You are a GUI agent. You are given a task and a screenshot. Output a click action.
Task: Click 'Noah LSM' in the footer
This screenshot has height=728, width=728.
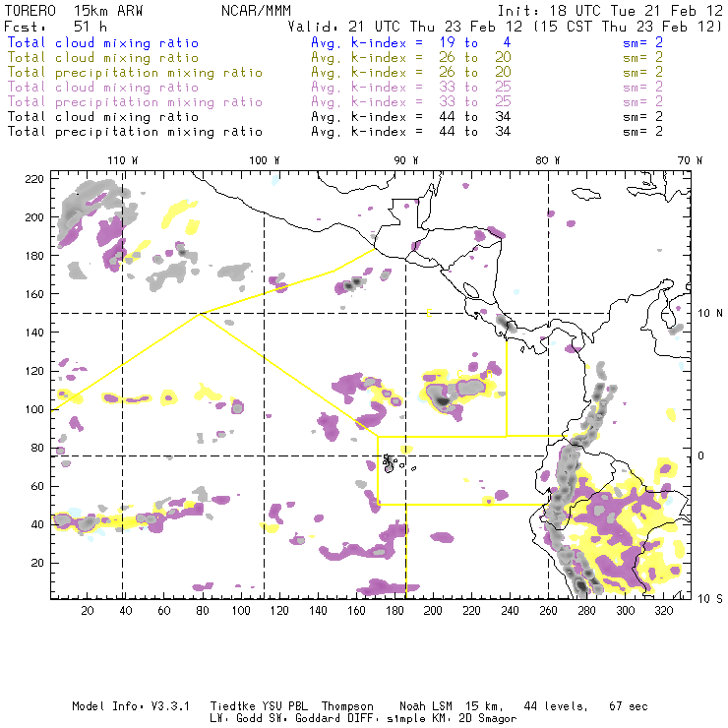click(x=426, y=706)
